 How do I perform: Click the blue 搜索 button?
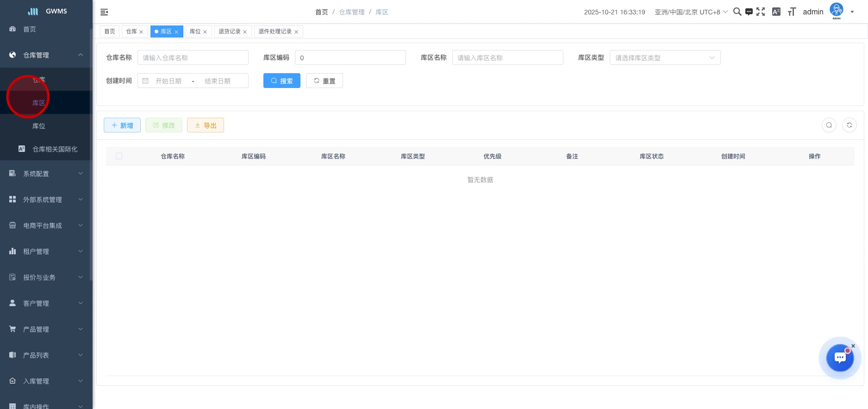tap(281, 81)
